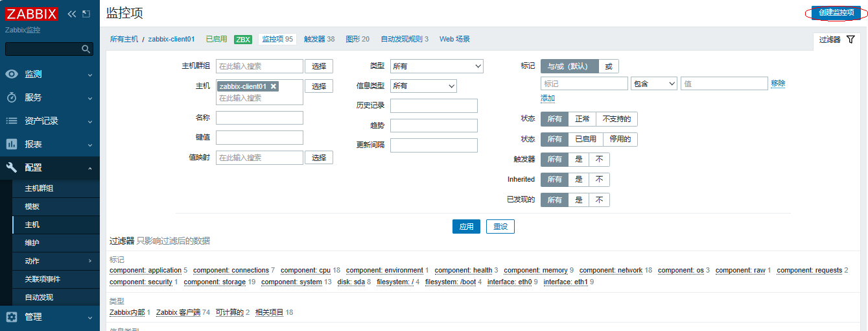
Task: Remove zabbix-client01 host tag with X
Action: point(274,86)
